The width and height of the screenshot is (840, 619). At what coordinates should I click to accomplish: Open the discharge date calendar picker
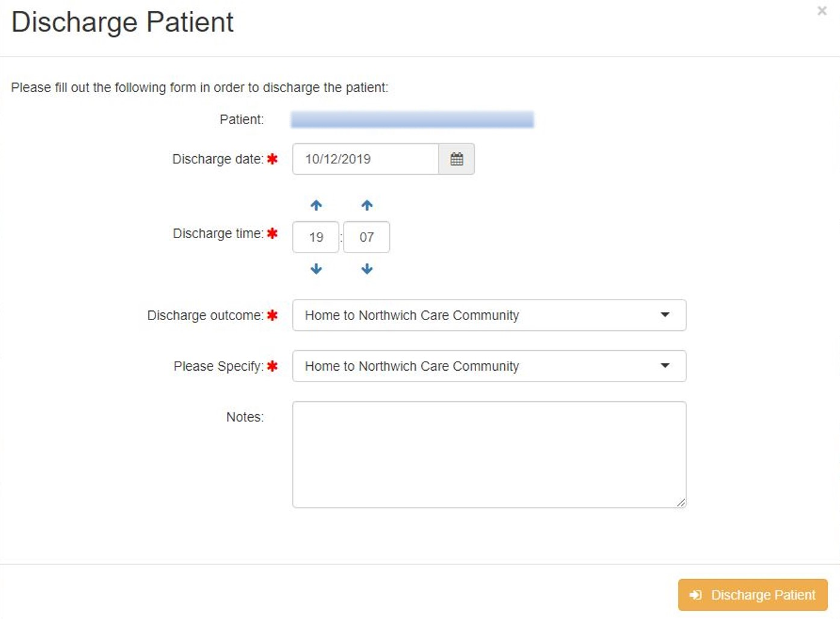pyautogui.click(x=457, y=159)
